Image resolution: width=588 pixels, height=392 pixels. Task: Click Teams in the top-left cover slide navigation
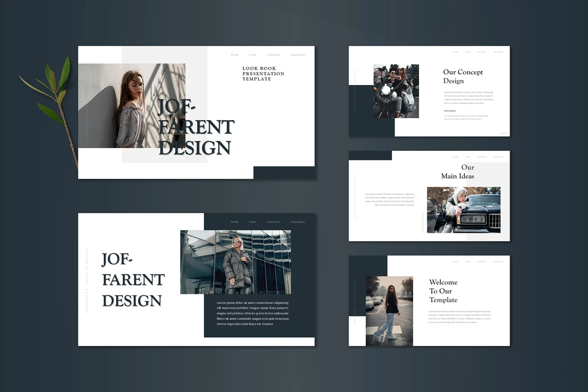pyautogui.click(x=252, y=55)
